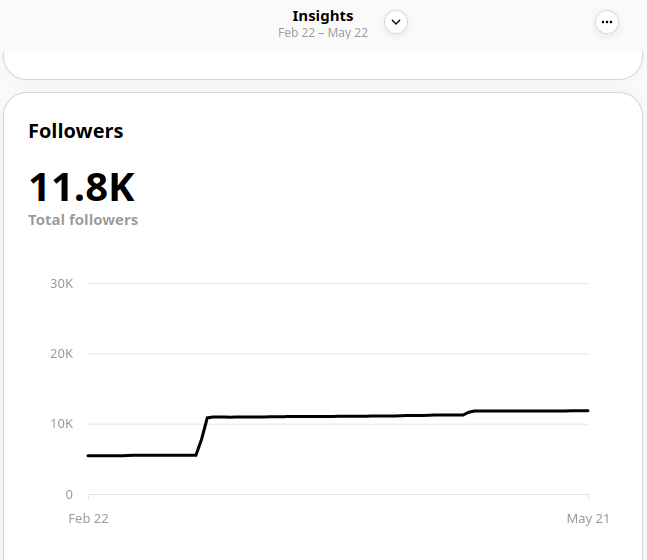Click the May 21 x-axis label
The image size is (647, 560).
pyautogui.click(x=588, y=518)
